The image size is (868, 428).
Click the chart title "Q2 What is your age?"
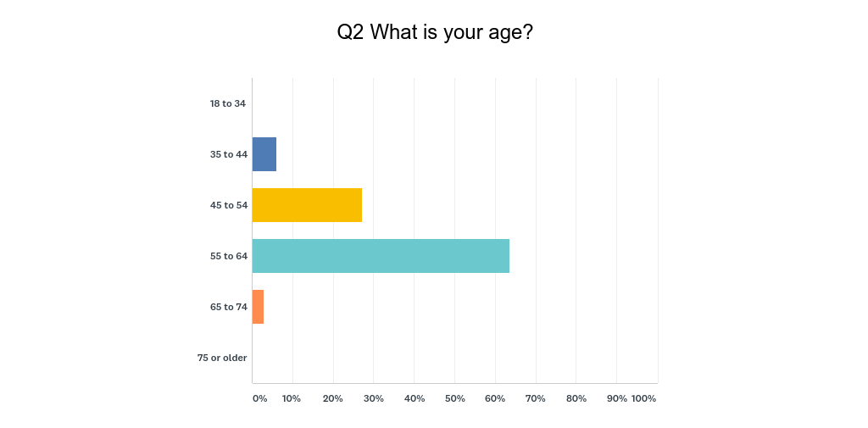pos(434,33)
